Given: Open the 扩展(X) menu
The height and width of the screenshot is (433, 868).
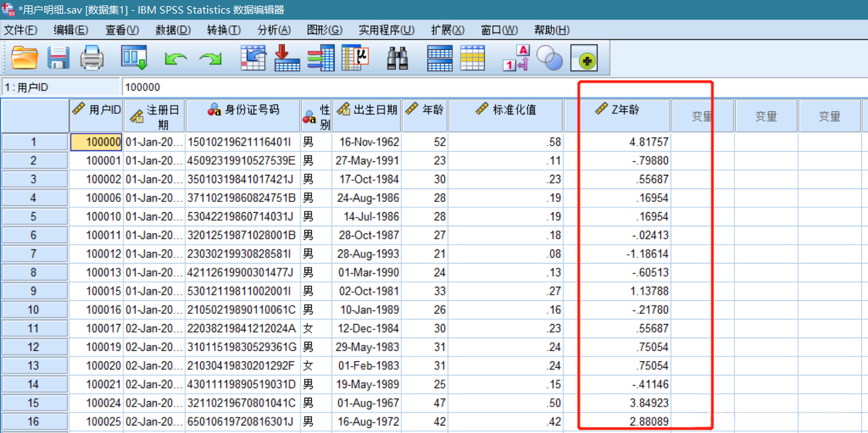Looking at the screenshot, I should (448, 30).
